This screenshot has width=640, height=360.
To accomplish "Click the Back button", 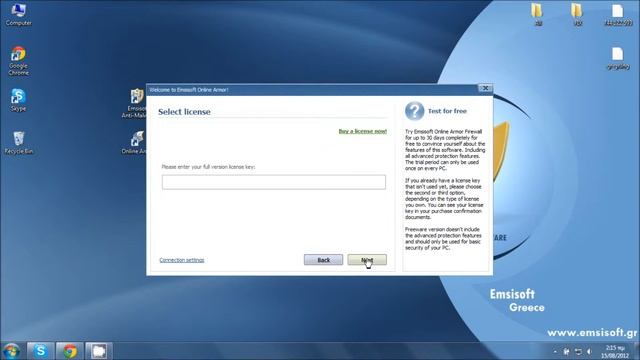I will 323,260.
